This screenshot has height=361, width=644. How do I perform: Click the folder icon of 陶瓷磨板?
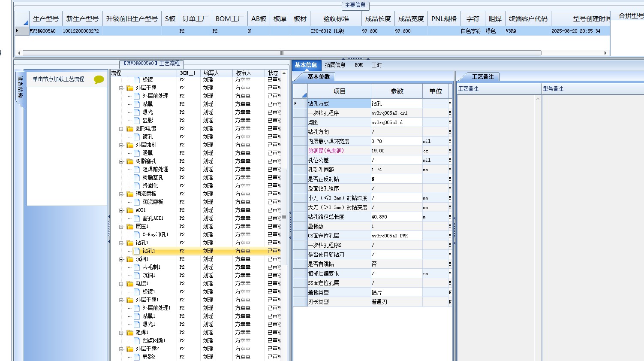(130, 194)
